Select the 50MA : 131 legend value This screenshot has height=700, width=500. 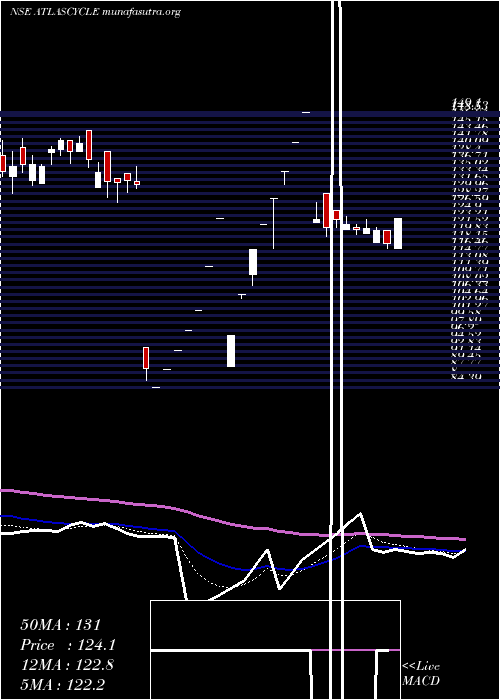[60, 625]
